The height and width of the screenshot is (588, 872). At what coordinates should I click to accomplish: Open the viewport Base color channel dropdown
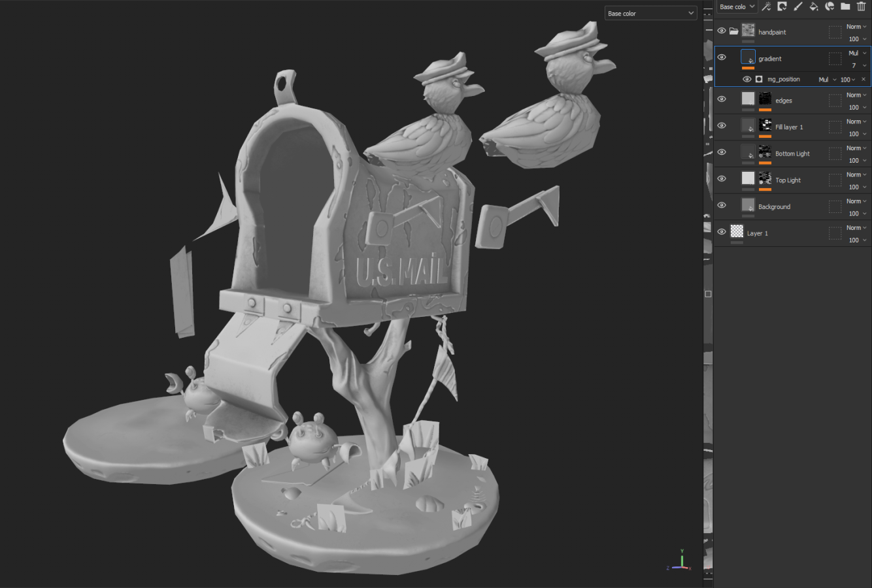(650, 13)
